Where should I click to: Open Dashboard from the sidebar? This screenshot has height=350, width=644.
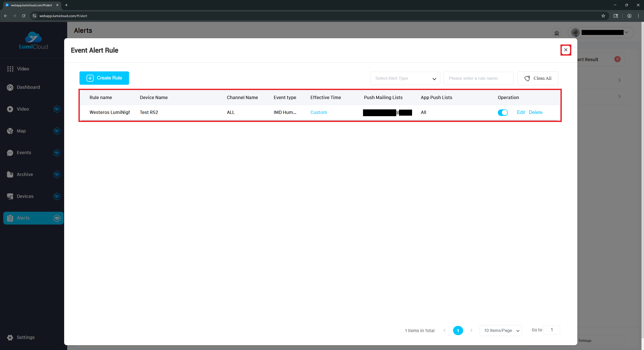[x=28, y=87]
